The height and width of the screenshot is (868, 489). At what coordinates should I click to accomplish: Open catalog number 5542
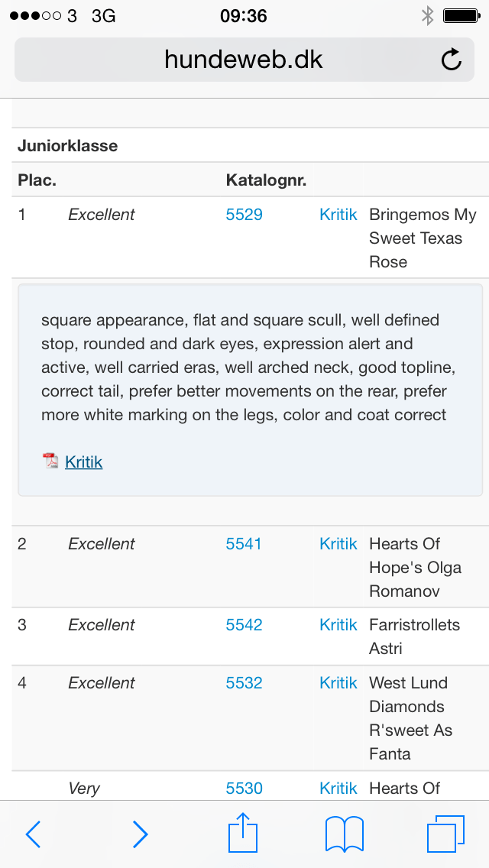[x=244, y=625]
